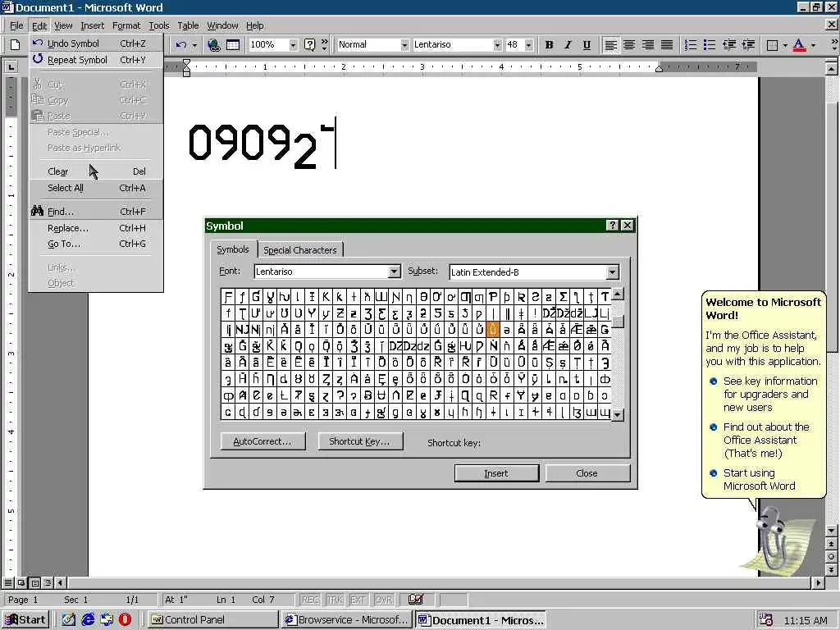
Task: Toggle Underline formatting
Action: [x=587, y=45]
